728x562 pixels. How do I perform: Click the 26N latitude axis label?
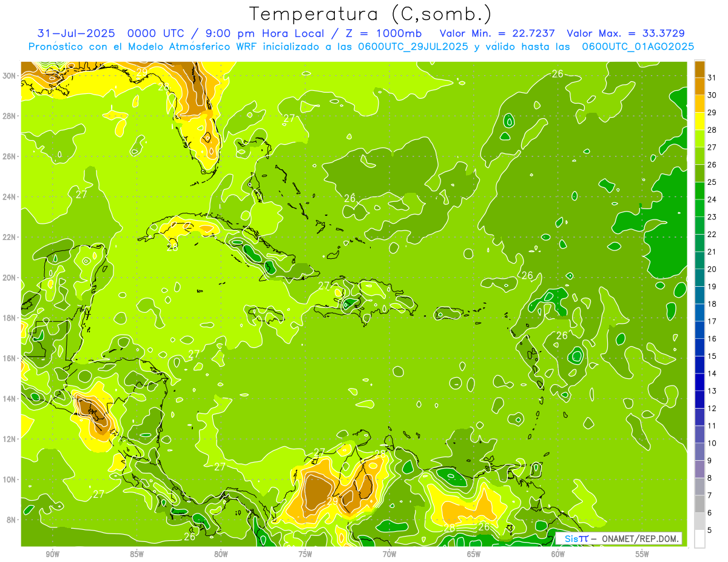click(10, 156)
